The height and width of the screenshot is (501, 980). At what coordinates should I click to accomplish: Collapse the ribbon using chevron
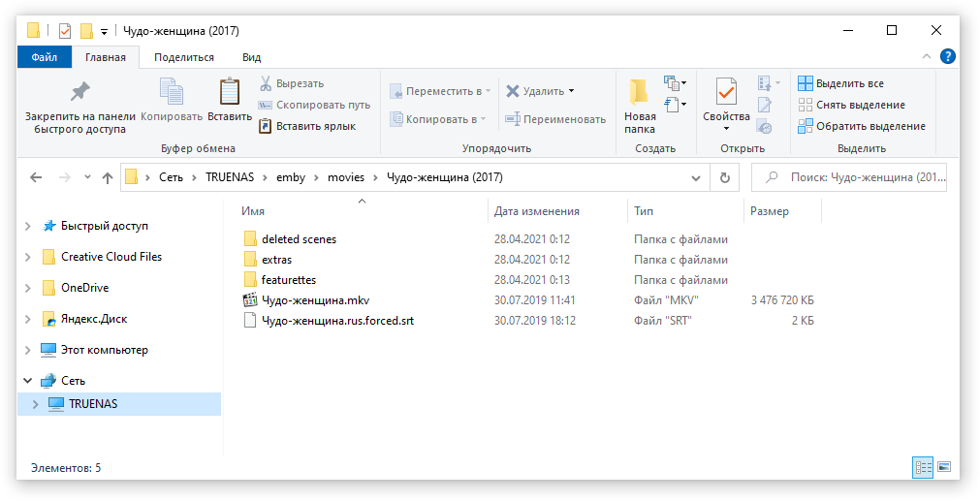point(927,57)
